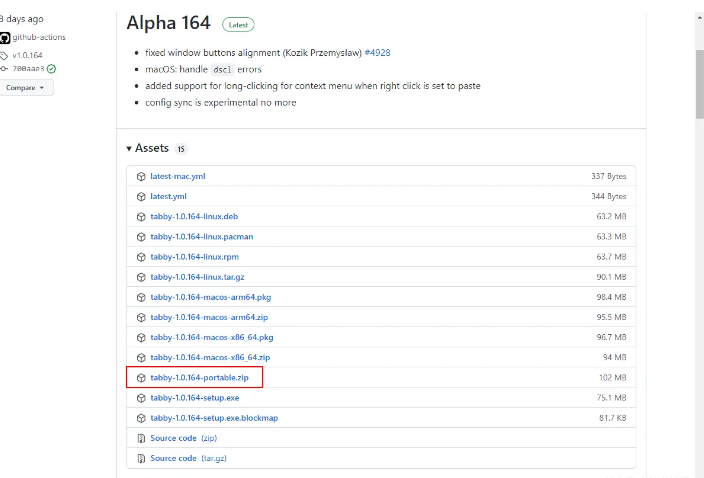This screenshot has width=704, height=478.
Task: Click the 81.7 KB size text
Action: tap(612, 418)
